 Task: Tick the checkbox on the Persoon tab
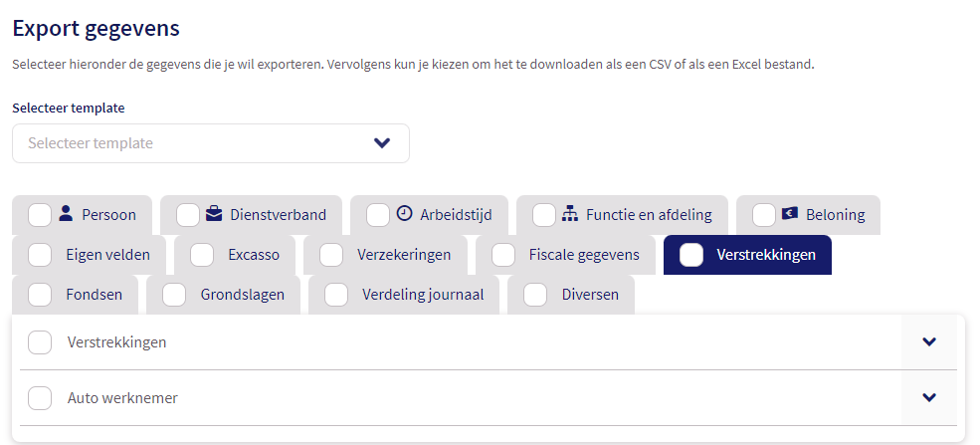[x=41, y=215]
